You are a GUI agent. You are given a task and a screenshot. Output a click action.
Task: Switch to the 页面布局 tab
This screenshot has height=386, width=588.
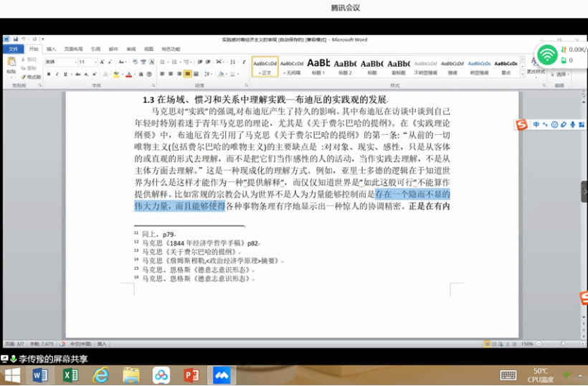[73, 49]
